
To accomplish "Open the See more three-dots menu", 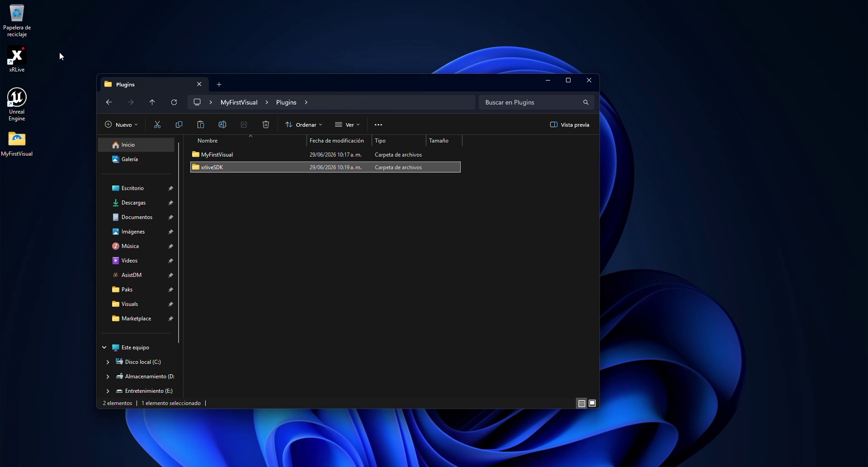I will pos(378,124).
